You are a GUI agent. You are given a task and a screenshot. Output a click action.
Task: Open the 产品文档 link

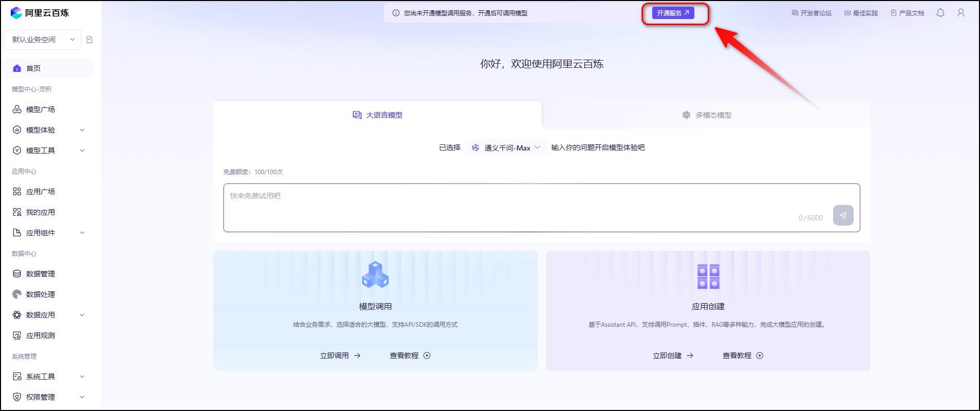pos(907,13)
